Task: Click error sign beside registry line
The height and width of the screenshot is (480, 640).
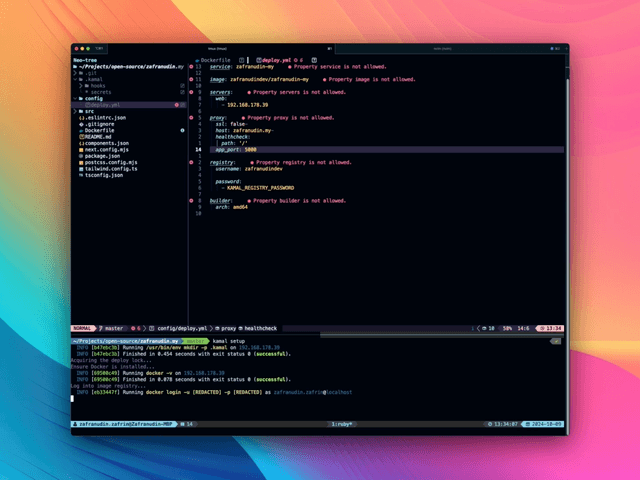Action: click(x=191, y=162)
